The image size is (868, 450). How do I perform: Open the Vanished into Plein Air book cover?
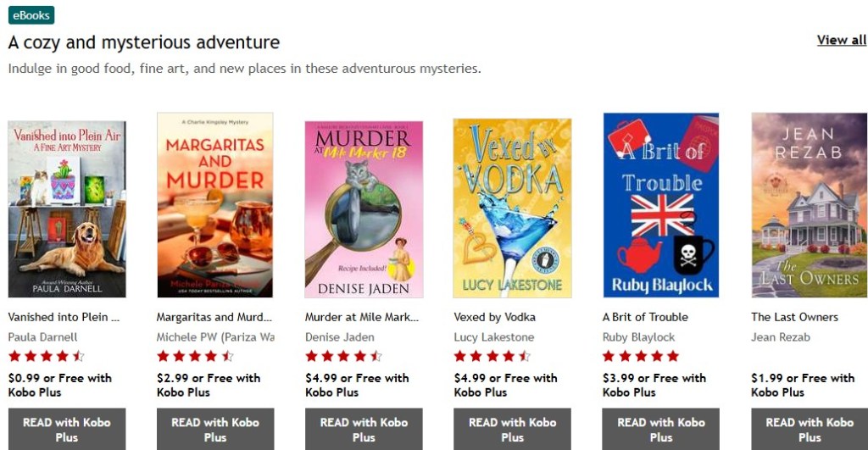point(67,209)
